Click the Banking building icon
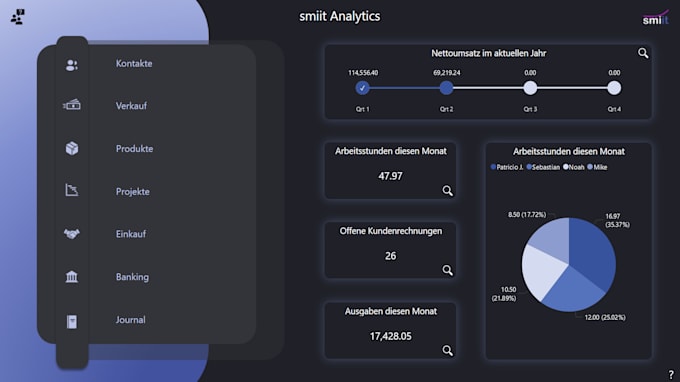The image size is (680, 382). point(72,276)
